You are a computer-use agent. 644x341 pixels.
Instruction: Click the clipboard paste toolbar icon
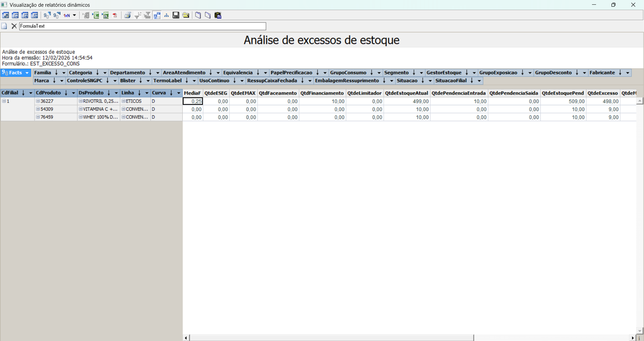[x=218, y=15]
